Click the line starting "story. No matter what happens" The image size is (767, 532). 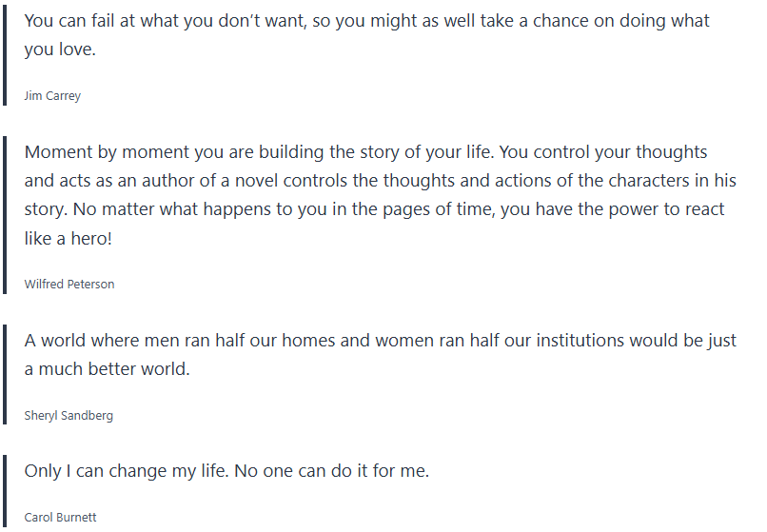(x=374, y=209)
